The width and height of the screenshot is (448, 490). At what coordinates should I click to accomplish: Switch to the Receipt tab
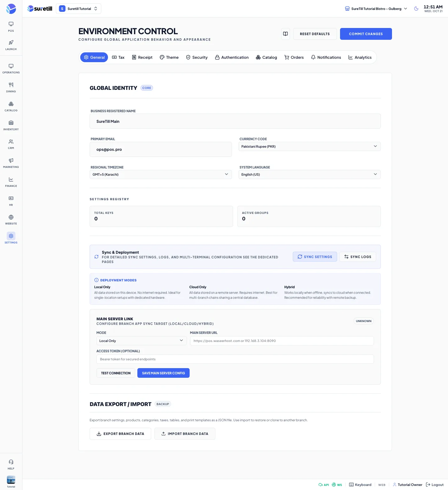tap(142, 57)
